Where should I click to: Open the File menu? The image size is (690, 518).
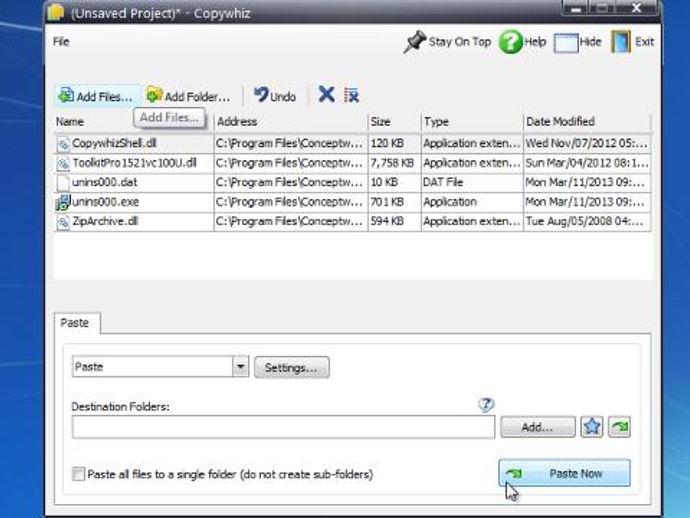point(61,42)
